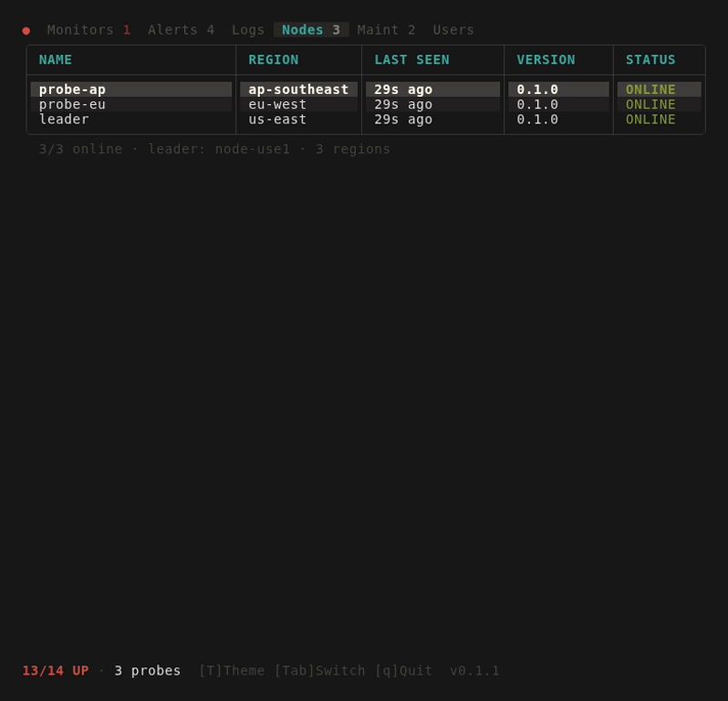Viewport: 728px width, 701px height.
Task: Click the REGION column header
Action: pos(274,60)
